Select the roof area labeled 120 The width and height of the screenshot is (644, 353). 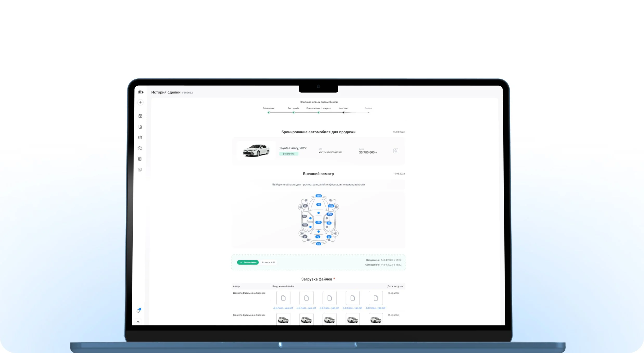(x=318, y=222)
